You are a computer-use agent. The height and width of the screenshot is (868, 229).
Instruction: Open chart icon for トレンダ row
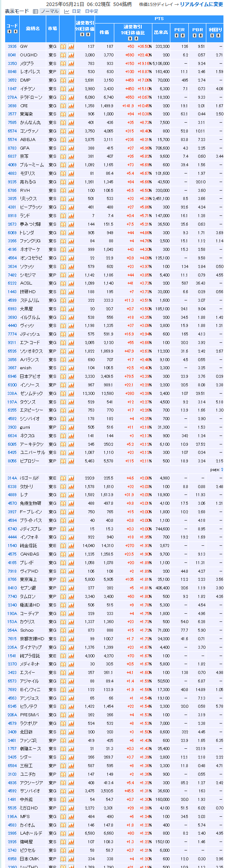(71, 232)
